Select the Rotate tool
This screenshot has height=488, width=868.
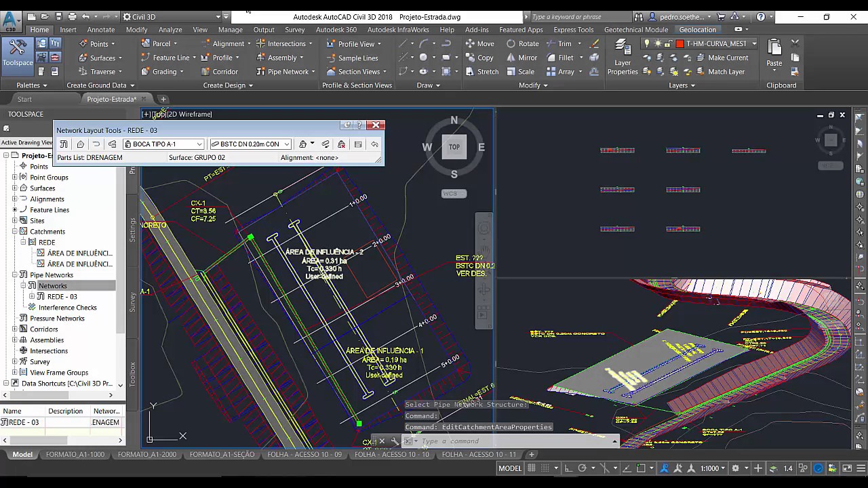click(522, 43)
